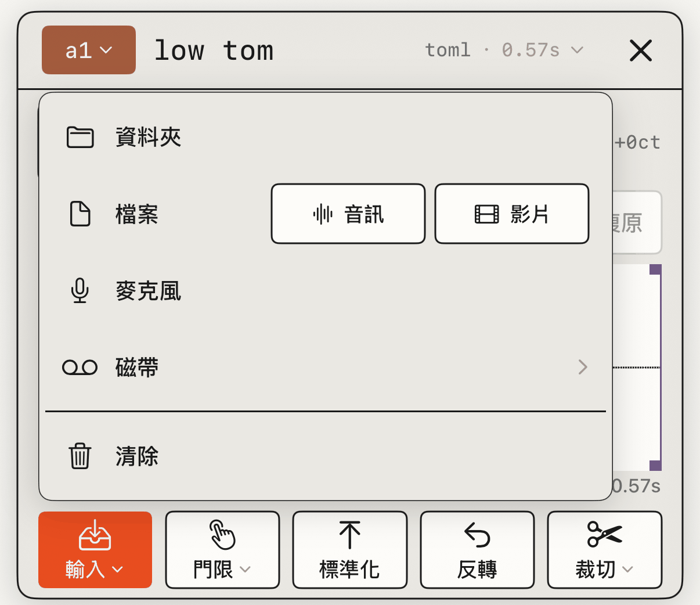The height and width of the screenshot is (605, 700).
Task: Select the 檔案 menu entry
Action: (137, 214)
